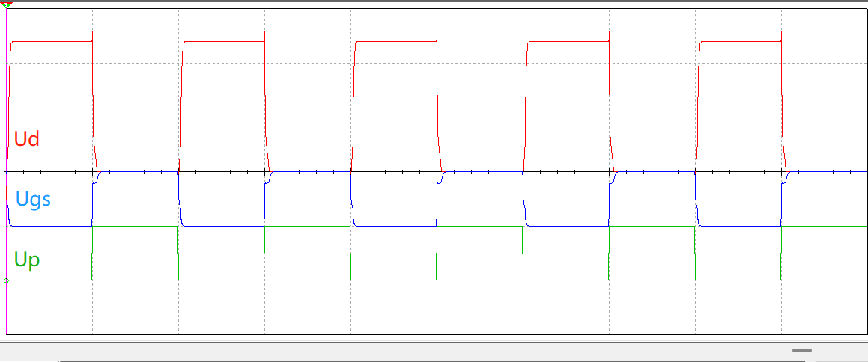Click the blue Ugs waveform label

[33, 200]
